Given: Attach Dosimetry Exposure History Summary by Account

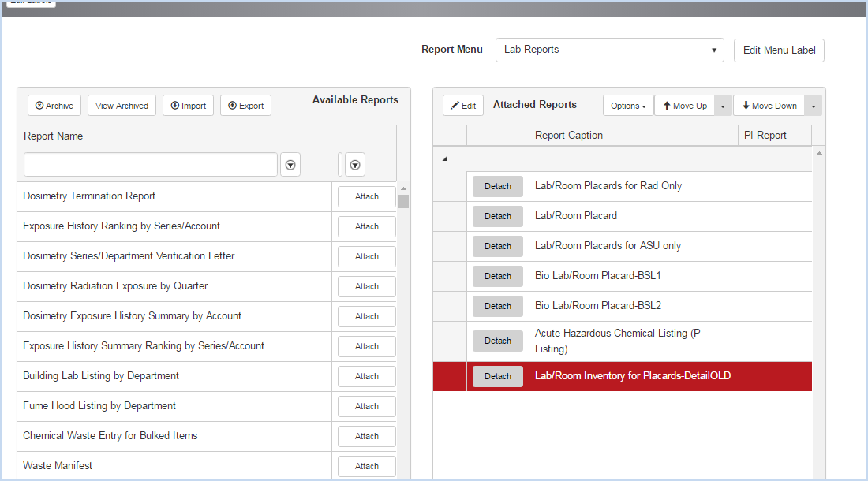Looking at the screenshot, I should coord(366,316).
